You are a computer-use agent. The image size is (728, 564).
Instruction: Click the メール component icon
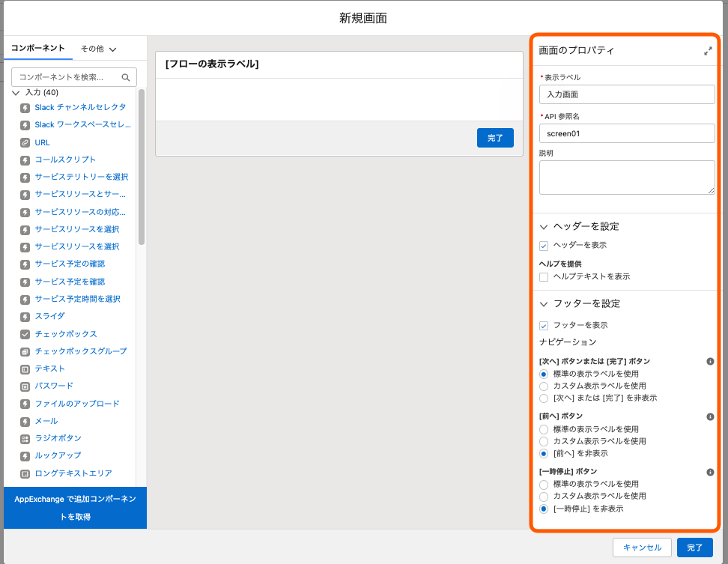25,422
